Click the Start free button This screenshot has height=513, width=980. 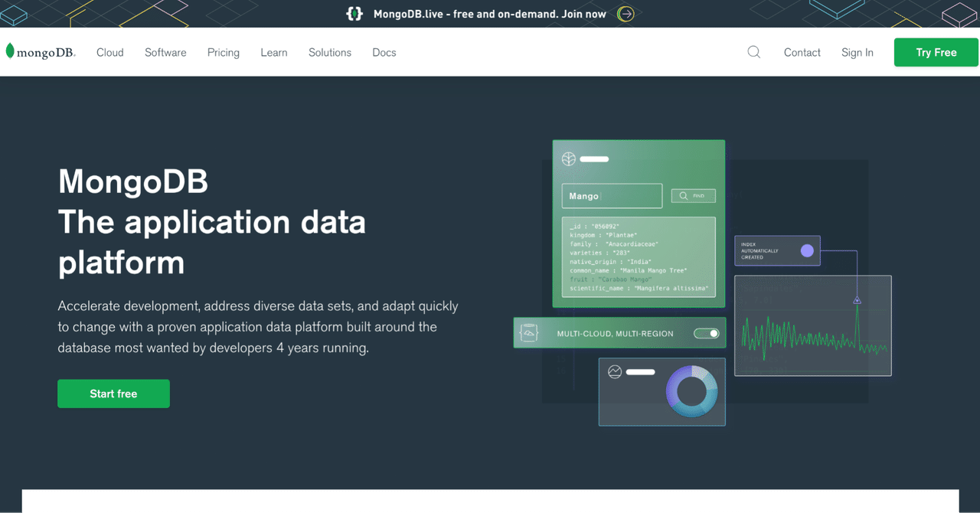click(113, 393)
